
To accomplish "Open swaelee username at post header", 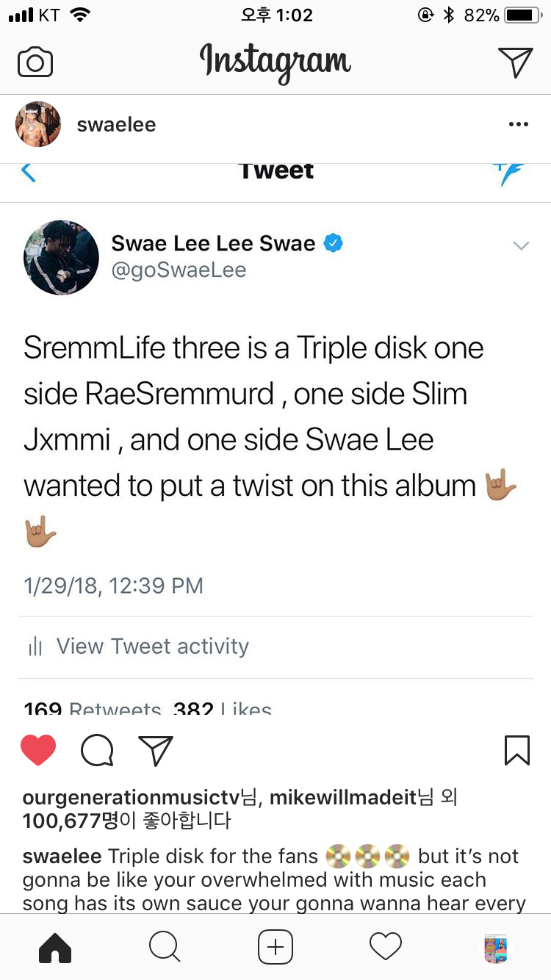I will (116, 125).
